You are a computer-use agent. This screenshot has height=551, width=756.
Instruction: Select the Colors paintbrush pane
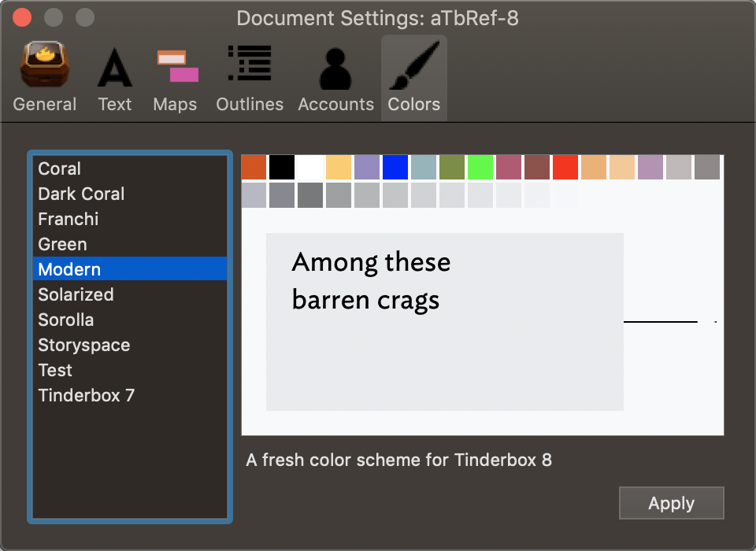[414, 77]
